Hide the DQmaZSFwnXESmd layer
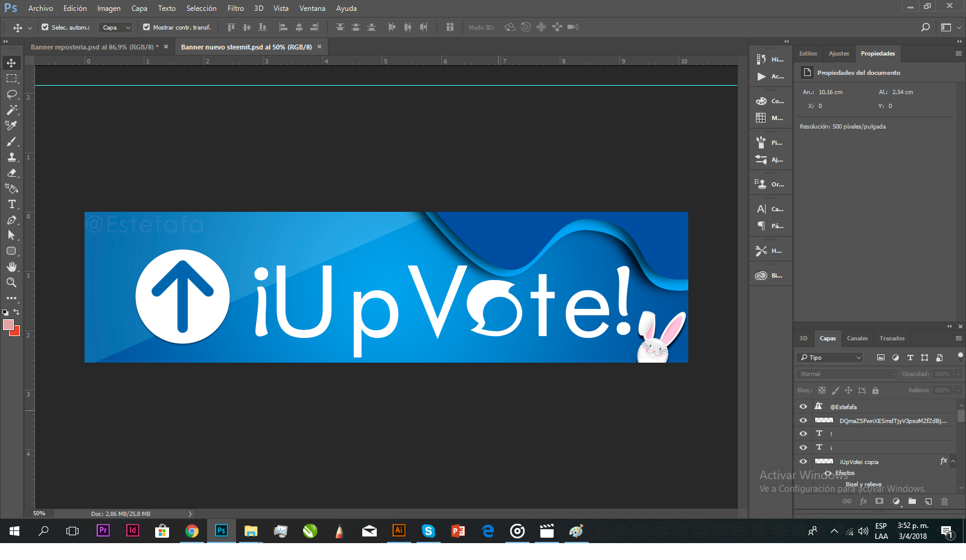This screenshot has width=966, height=560. 803,421
